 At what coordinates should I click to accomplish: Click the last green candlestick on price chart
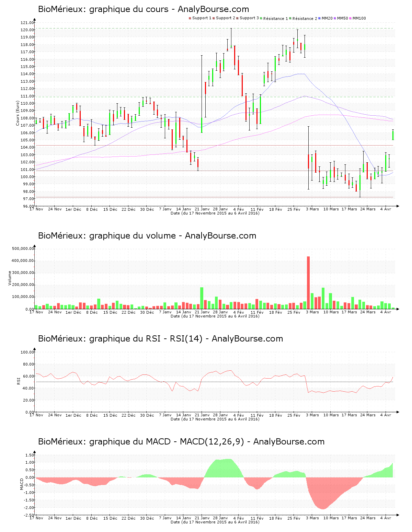pos(393,135)
